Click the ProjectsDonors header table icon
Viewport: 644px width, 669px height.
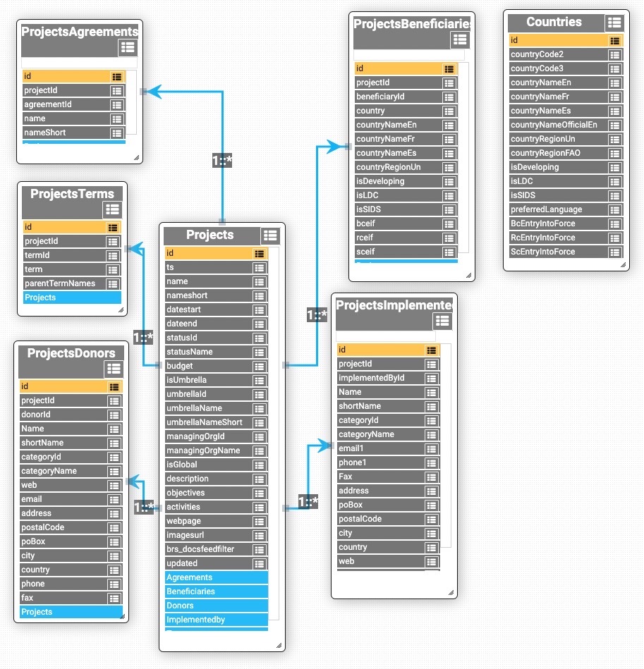[114, 369]
